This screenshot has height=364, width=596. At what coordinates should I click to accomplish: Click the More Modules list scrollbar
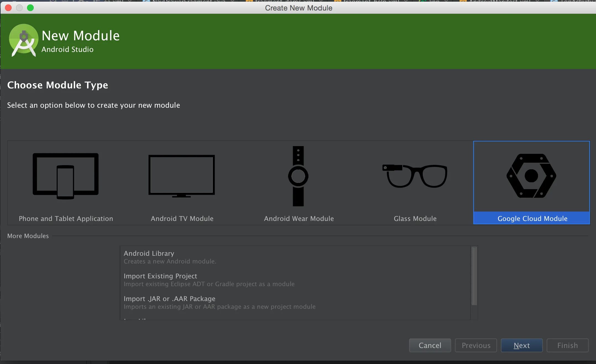(x=474, y=276)
